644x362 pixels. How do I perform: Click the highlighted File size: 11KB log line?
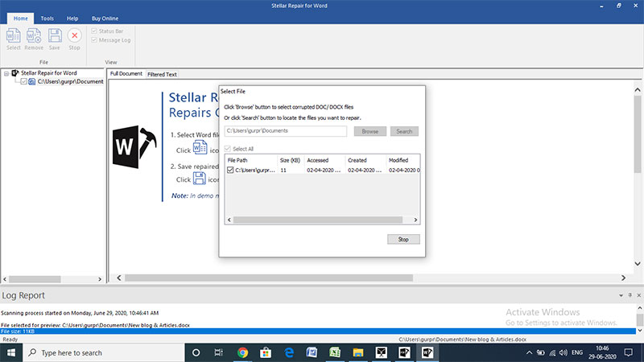pyautogui.click(x=318, y=331)
